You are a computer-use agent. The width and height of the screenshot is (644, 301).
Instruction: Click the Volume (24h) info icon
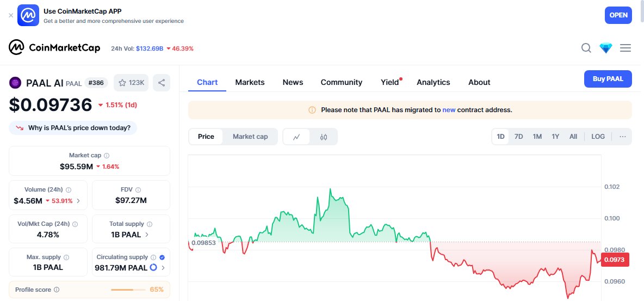(x=69, y=190)
